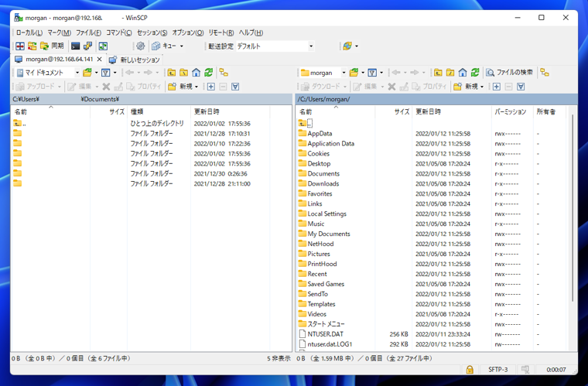The image size is (588, 386).
Task: Click remote select files plus icon
Action: [x=497, y=87]
